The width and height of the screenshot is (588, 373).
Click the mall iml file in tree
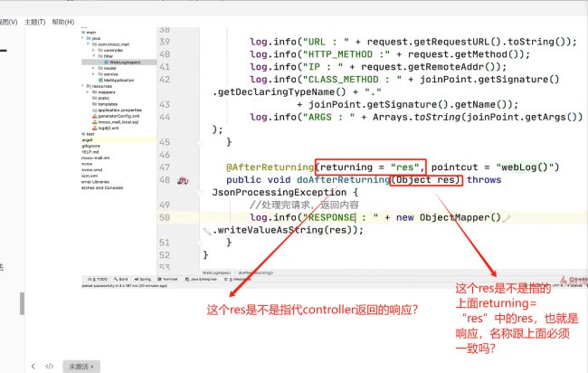tap(95, 158)
